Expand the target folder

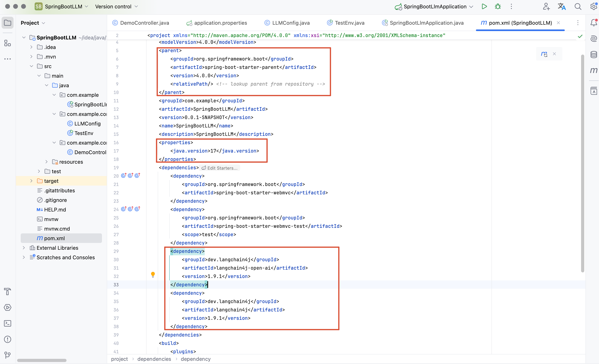(31, 181)
